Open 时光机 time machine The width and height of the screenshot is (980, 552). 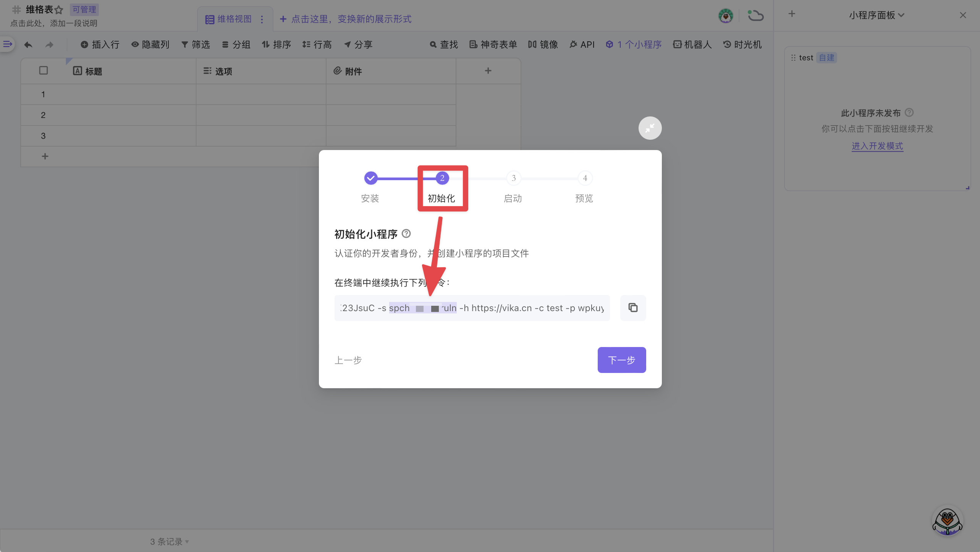(x=742, y=45)
